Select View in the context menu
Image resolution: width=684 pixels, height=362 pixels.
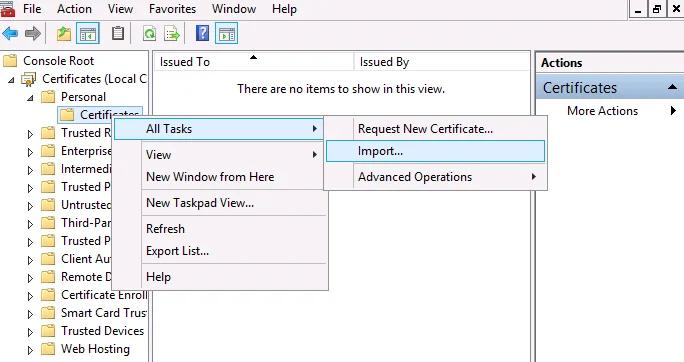click(219, 154)
